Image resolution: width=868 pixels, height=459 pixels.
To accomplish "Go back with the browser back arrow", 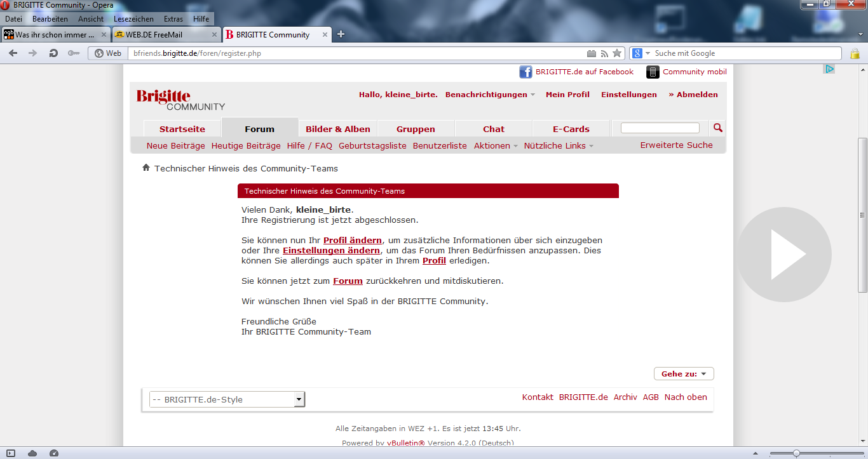I will point(13,53).
